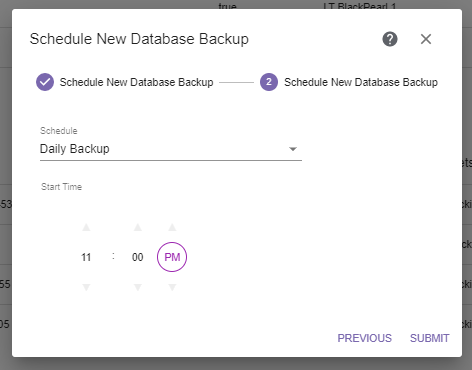Open help via the question mark icon
Viewport: 472px width, 370px height.
click(x=390, y=39)
